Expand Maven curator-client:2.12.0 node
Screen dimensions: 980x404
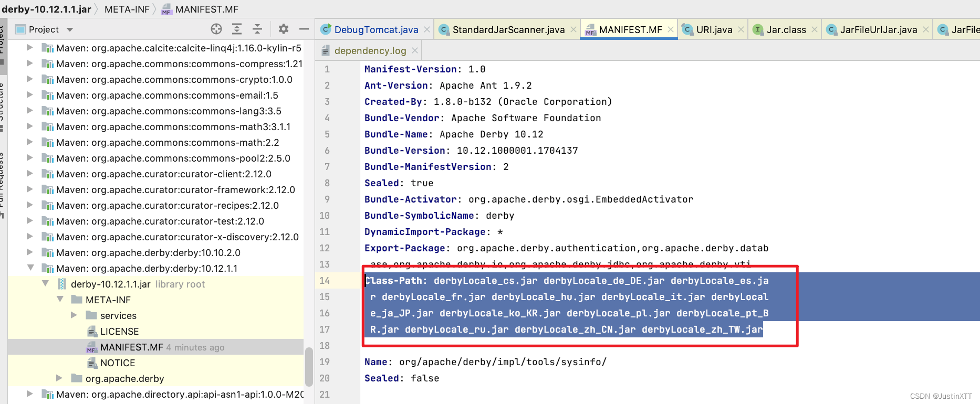click(x=30, y=174)
